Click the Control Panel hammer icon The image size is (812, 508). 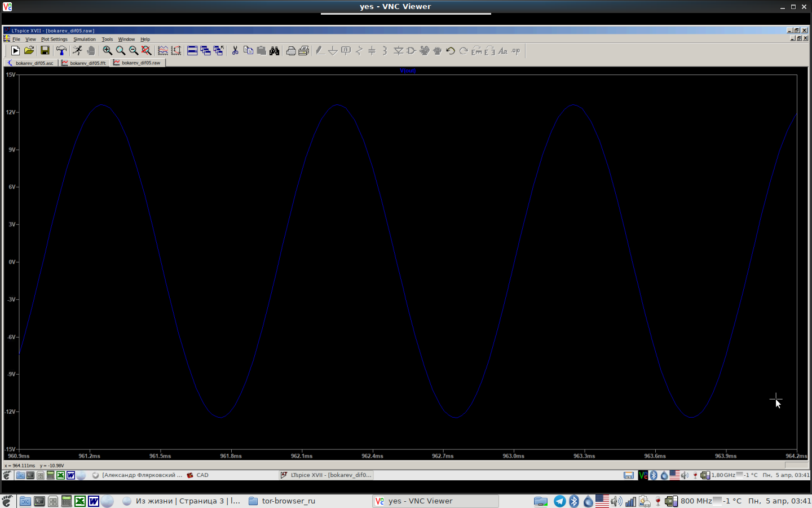pos(61,51)
